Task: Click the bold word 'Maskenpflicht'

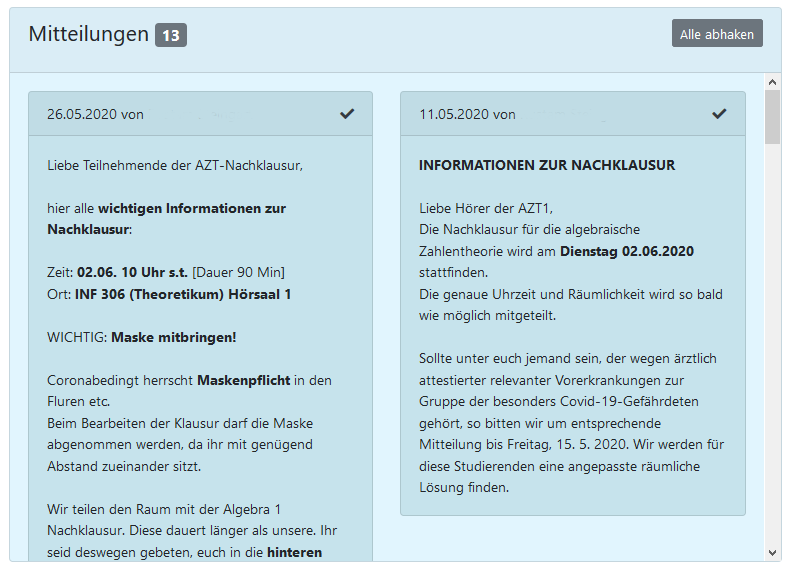Action: (244, 380)
